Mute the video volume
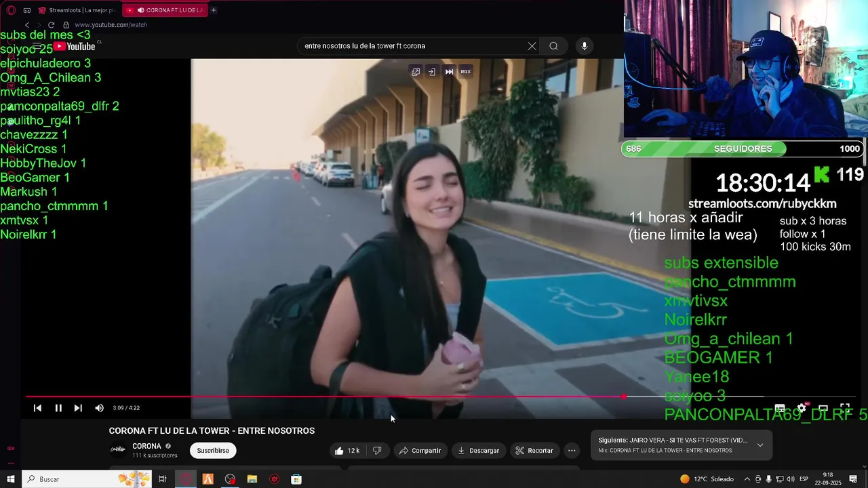868x488 pixels. pyautogui.click(x=99, y=408)
